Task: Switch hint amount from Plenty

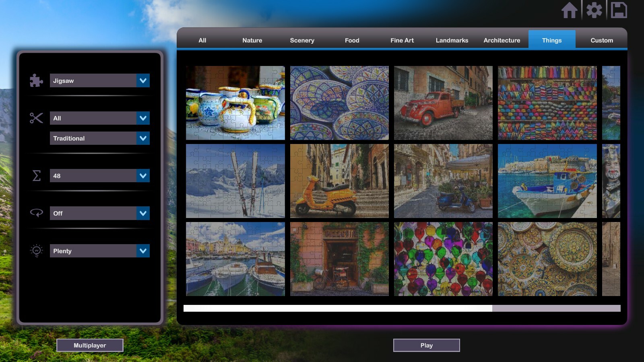Action: [99, 251]
